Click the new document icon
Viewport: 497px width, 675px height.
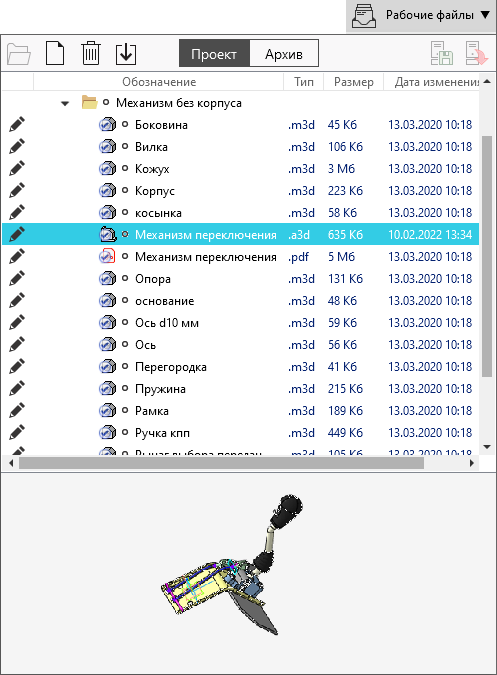[x=55, y=53]
